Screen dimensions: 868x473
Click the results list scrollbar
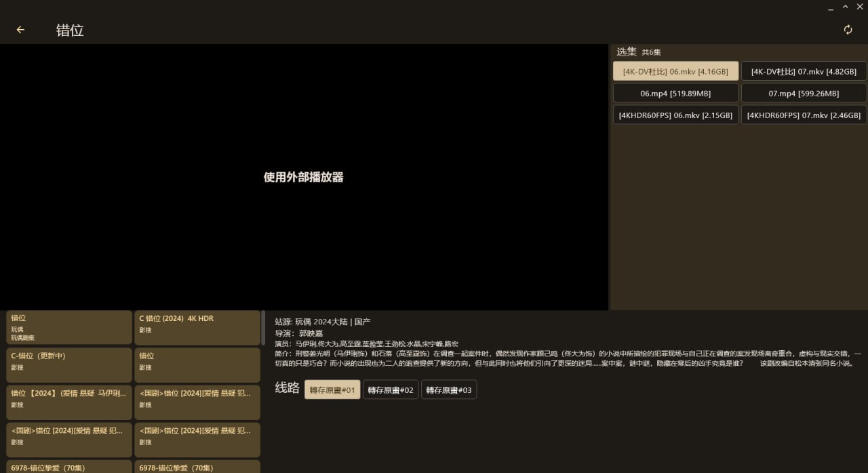point(263,328)
